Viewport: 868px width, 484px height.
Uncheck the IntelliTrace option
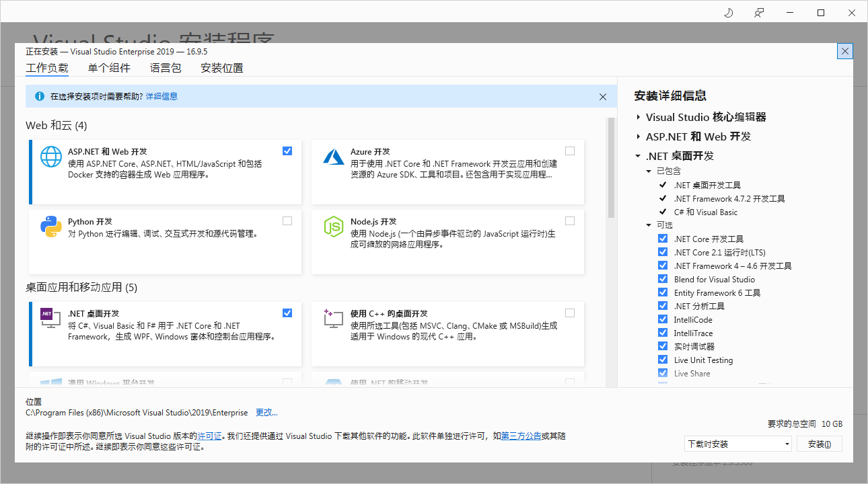click(663, 333)
